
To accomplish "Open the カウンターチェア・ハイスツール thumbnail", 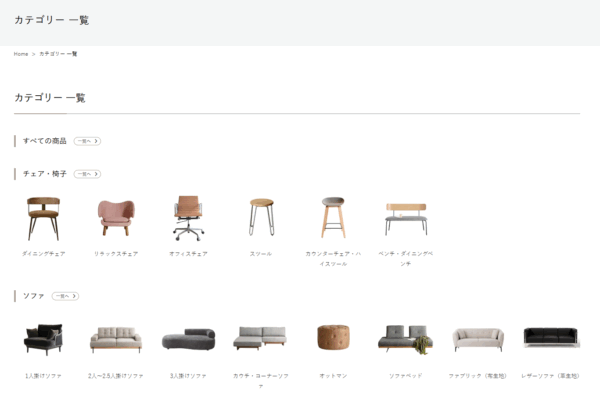I will (x=333, y=217).
